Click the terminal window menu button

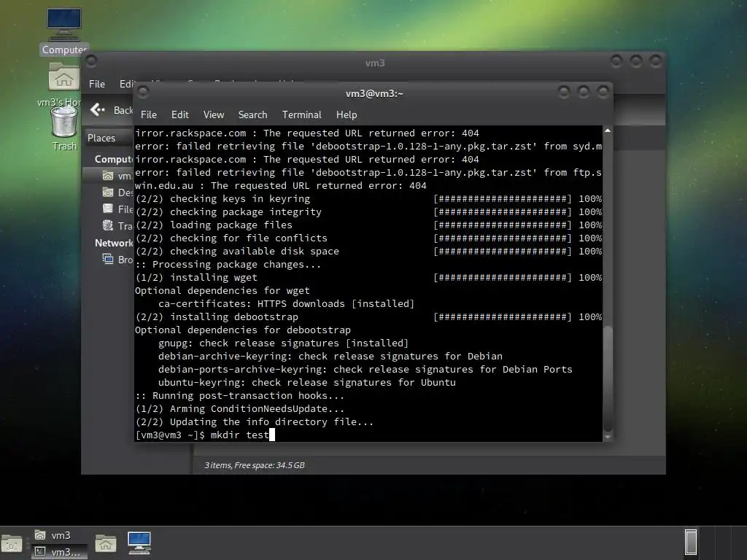tap(143, 91)
